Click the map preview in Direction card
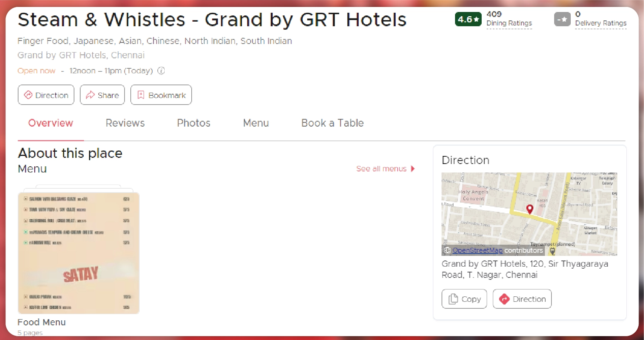The height and width of the screenshot is (340, 644). point(529,214)
